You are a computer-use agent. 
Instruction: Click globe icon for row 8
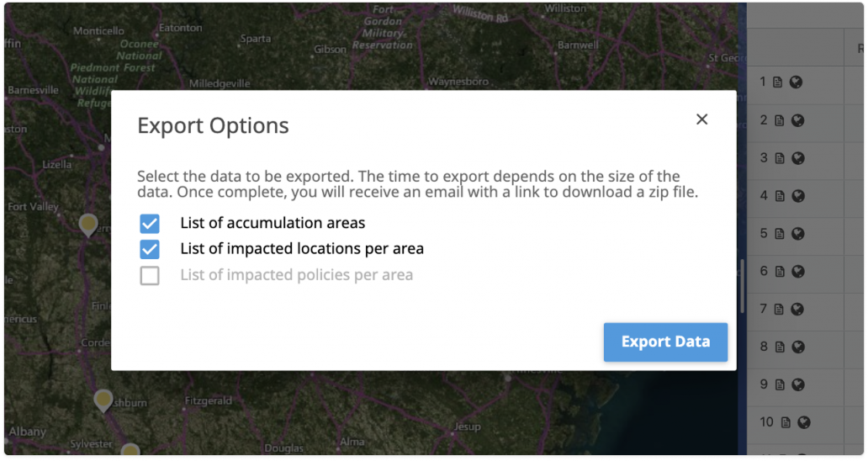click(x=797, y=347)
